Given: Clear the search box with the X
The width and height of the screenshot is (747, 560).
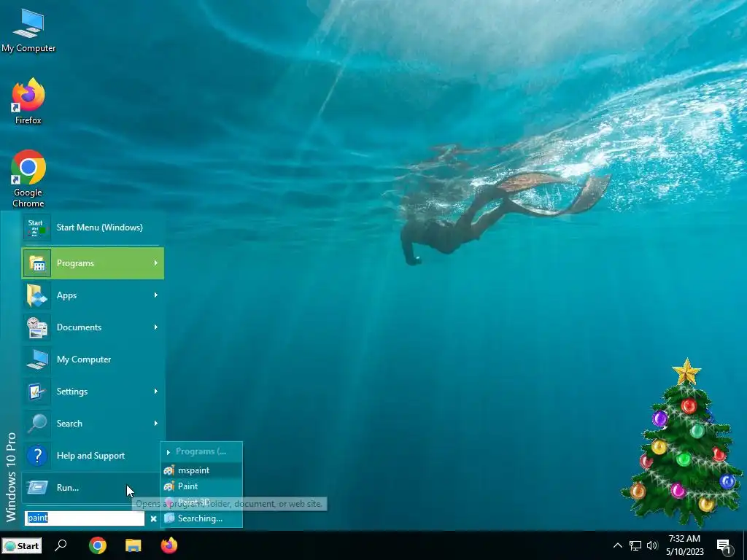Looking at the screenshot, I should click(153, 518).
